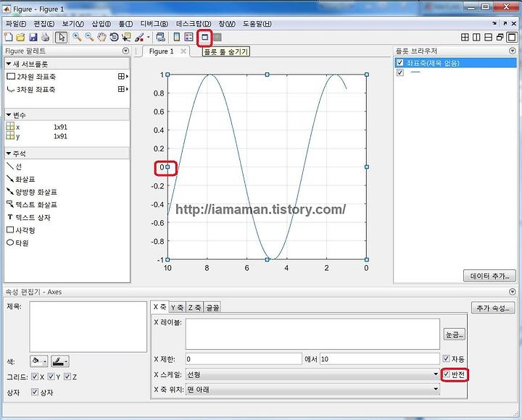Choose the Pan hand tool
This screenshot has width=522, height=420.
coord(101,37)
